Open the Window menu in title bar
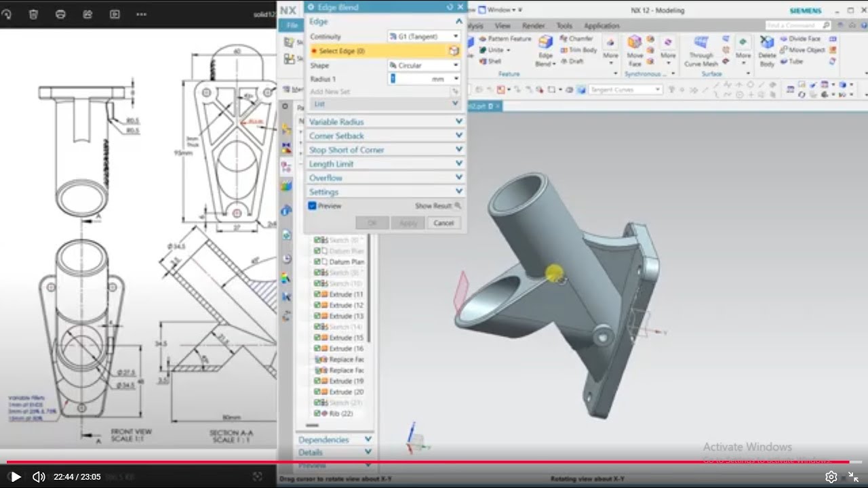868x488 pixels. click(500, 9)
